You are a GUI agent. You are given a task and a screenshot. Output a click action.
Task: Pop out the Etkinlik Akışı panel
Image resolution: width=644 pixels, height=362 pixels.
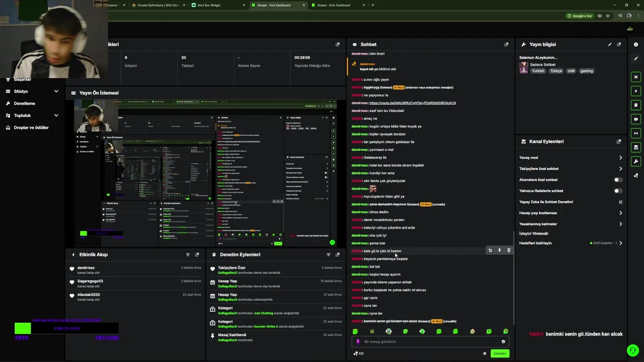tap(197, 254)
